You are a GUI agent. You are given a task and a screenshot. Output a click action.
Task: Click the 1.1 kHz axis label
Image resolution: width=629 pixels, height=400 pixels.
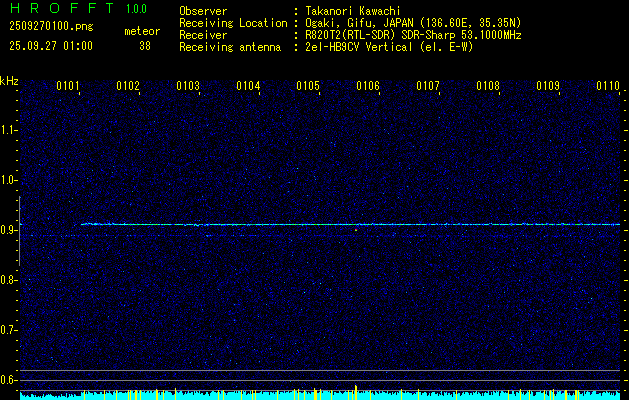pyautogui.click(x=8, y=130)
